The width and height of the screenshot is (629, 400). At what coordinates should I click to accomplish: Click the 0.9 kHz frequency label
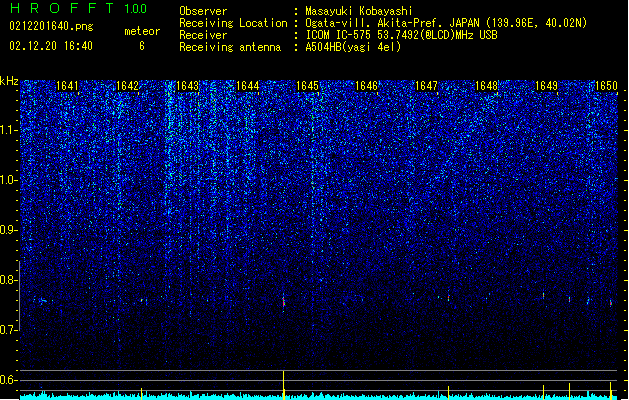pyautogui.click(x=8, y=230)
